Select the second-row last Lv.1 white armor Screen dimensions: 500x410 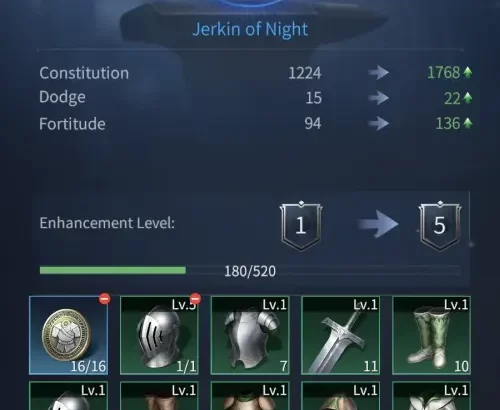(431, 396)
